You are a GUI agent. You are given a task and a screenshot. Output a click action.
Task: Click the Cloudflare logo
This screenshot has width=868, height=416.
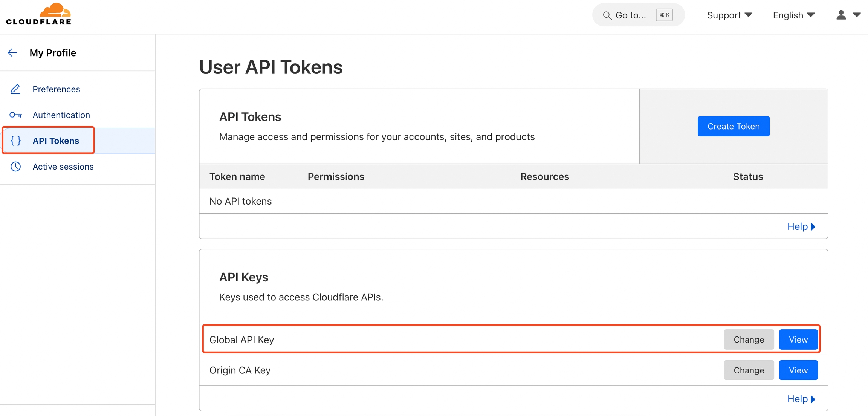coord(38,14)
